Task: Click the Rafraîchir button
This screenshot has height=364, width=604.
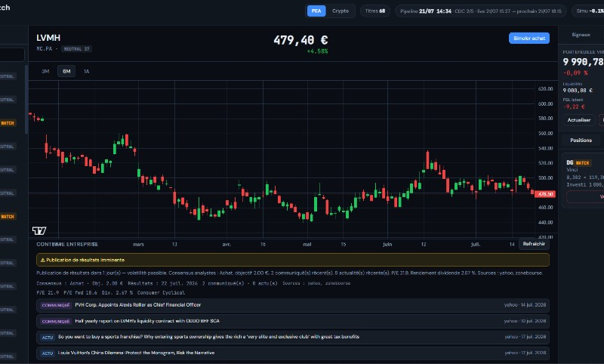Action: click(534, 244)
